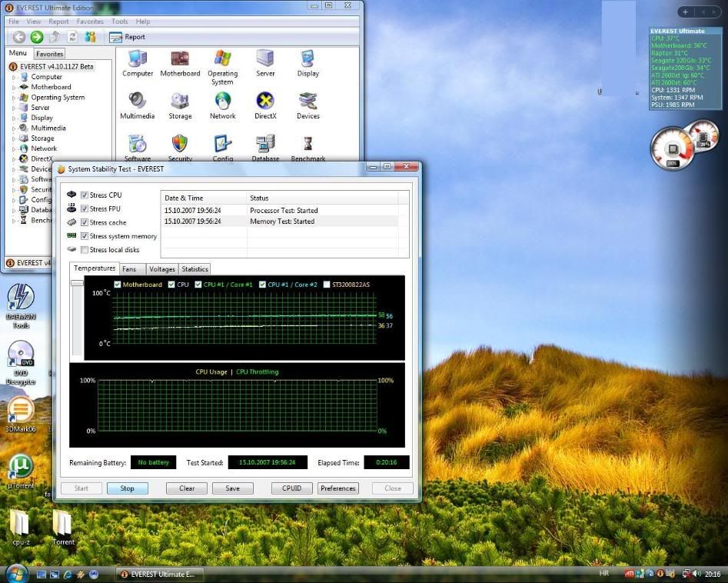
Task: Expand the Computer tree node
Action: [14, 77]
